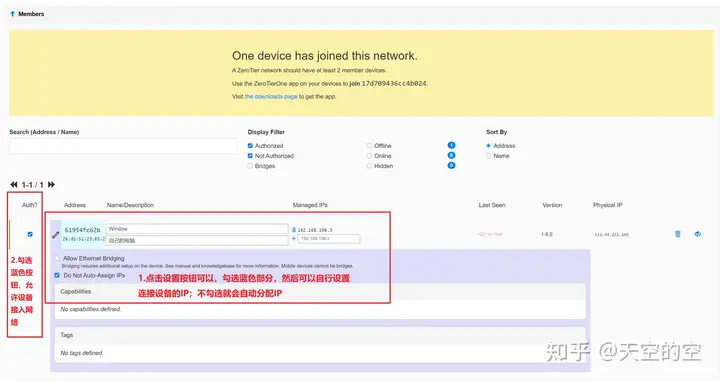Toggle Do Not Auto-Assign IPs checkbox
Screen dimensions: 720x381
click(x=57, y=275)
